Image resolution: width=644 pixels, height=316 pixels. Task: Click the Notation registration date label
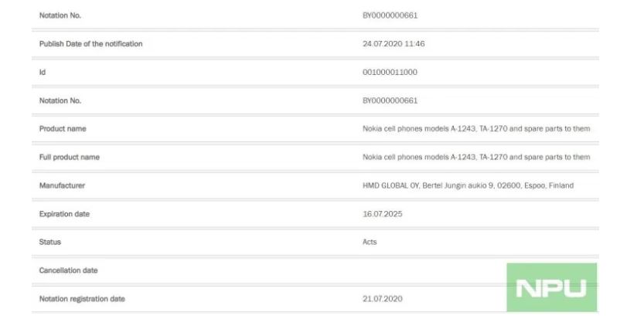(x=82, y=299)
